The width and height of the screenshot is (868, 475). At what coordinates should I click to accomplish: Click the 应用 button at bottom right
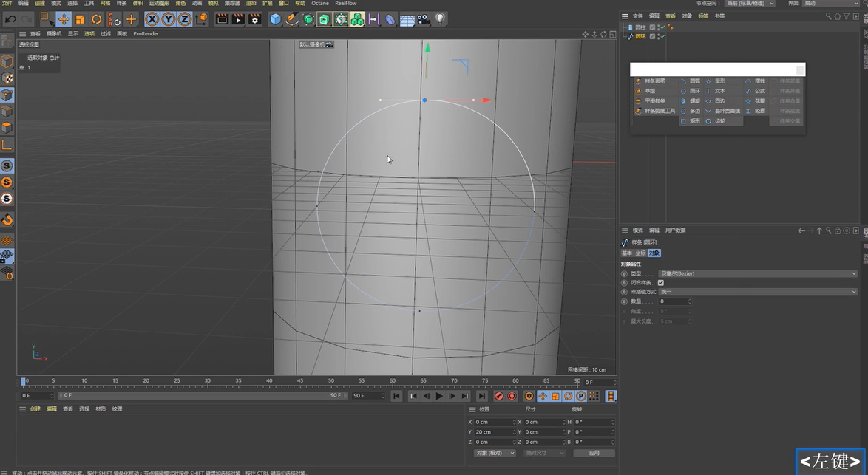coord(595,452)
